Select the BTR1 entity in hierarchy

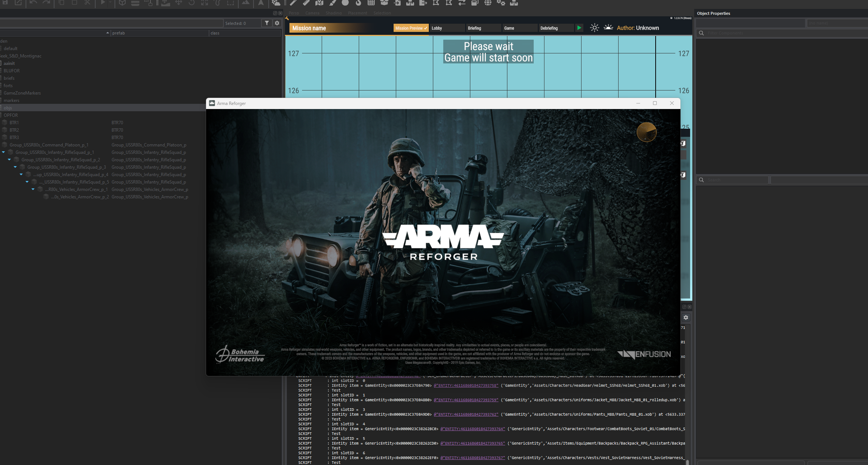[x=14, y=123]
